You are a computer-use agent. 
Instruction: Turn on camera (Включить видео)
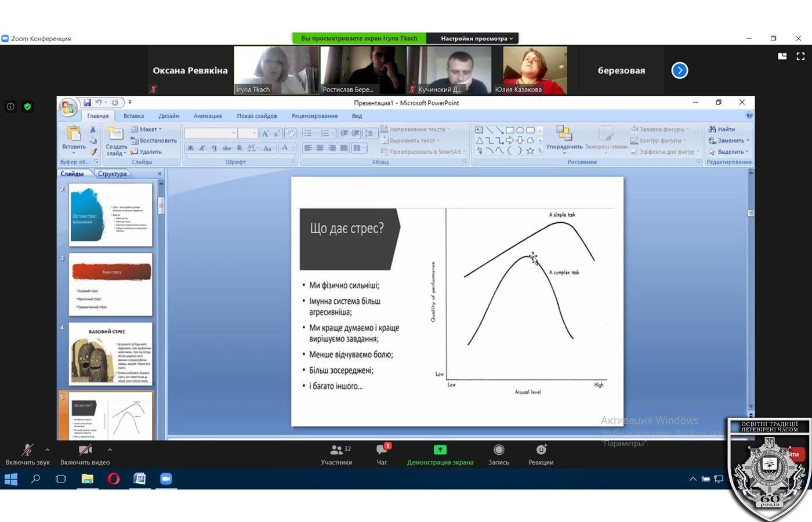85,454
